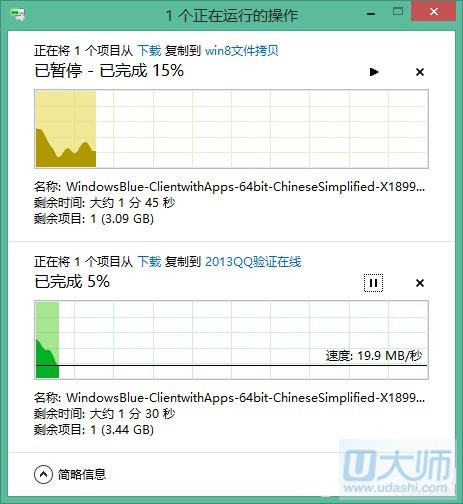This screenshot has height=504, width=463.
Task: Resume the paused win8文件拷贝 copy operation
Action: pos(374,72)
